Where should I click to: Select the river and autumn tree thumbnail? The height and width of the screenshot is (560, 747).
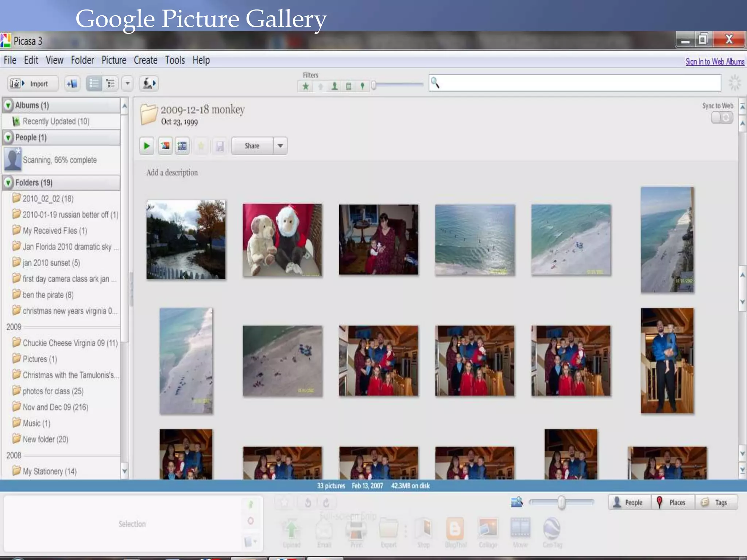186,240
